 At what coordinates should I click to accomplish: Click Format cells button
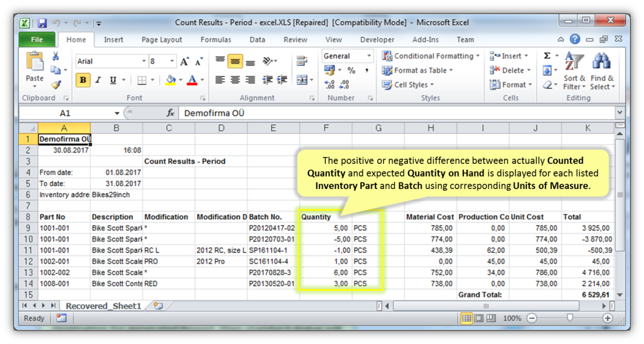click(x=511, y=85)
